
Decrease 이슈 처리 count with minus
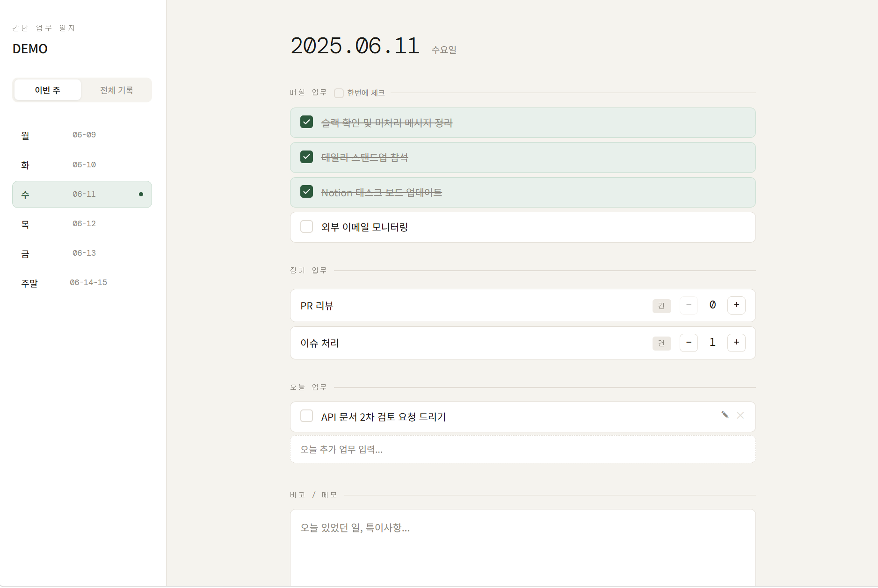tap(689, 343)
